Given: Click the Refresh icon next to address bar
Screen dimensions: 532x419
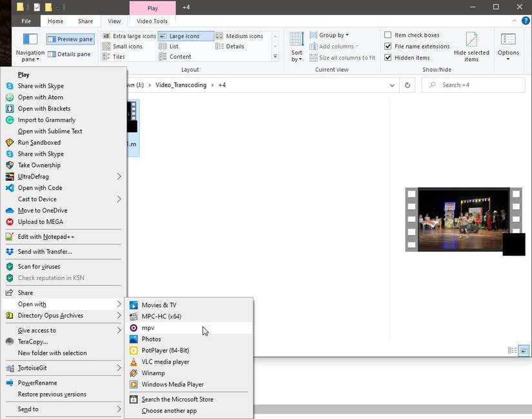Looking at the screenshot, I should pos(407,85).
